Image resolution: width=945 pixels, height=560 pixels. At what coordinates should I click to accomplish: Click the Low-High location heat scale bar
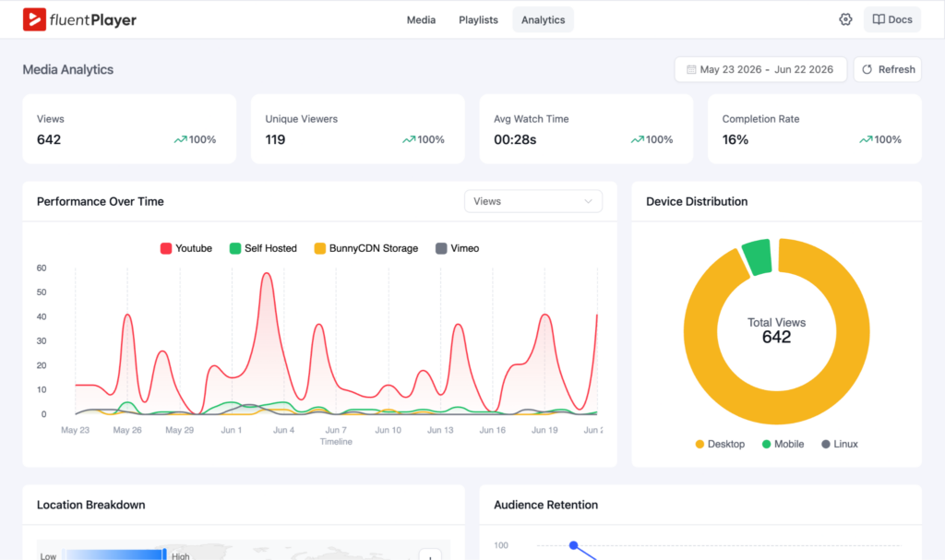pos(114,554)
